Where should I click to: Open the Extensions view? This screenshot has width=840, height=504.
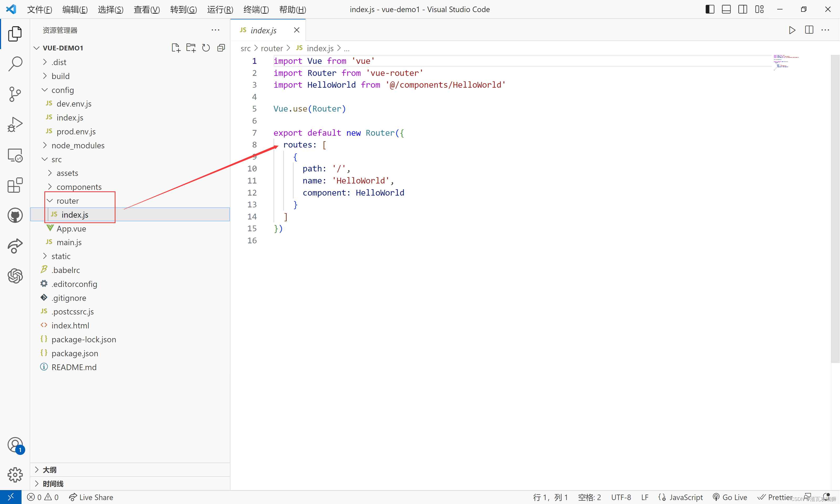point(15,185)
